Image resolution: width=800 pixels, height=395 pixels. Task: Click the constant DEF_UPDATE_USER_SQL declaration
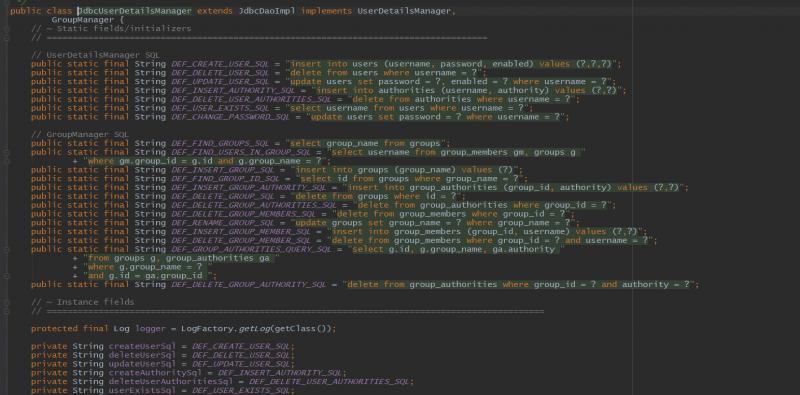[220, 82]
